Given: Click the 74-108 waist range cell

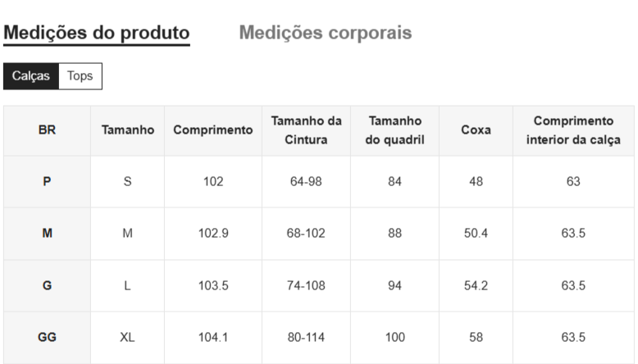Looking at the screenshot, I should 306,285.
